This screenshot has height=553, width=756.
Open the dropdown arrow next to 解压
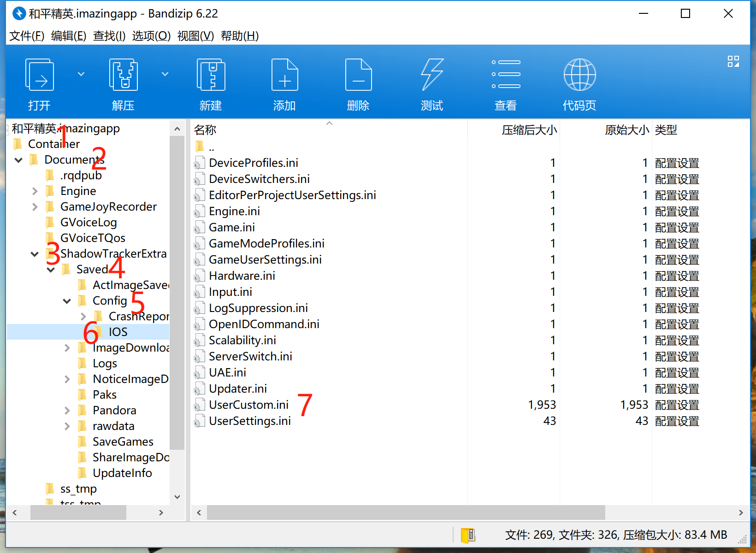click(165, 74)
